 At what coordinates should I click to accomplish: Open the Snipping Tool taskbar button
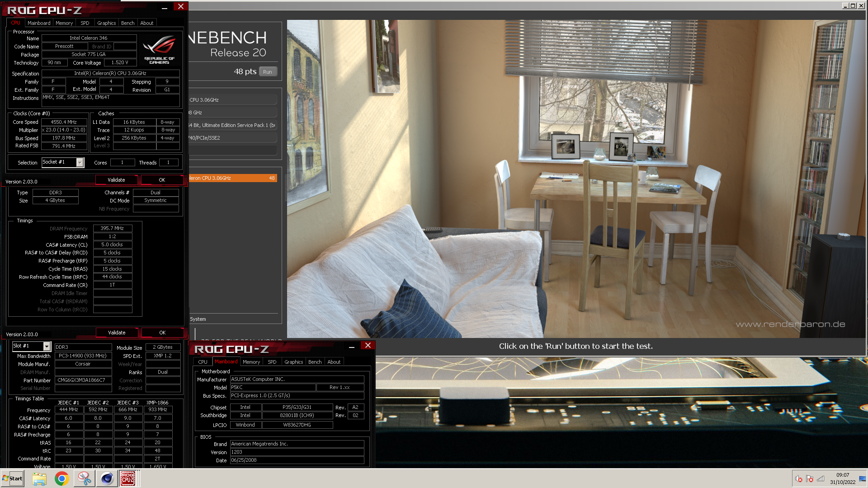point(85,479)
